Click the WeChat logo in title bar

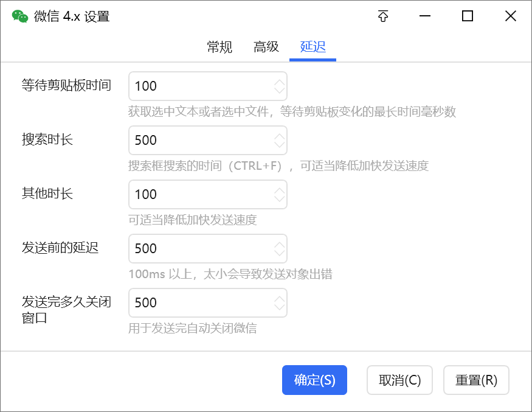click(x=20, y=16)
